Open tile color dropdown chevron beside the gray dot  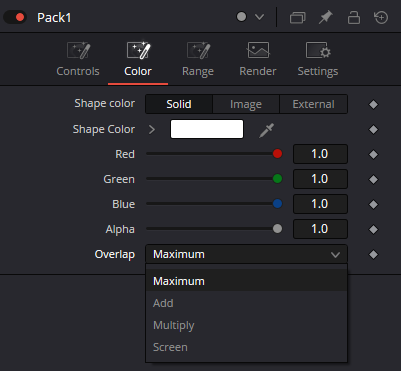point(260,17)
